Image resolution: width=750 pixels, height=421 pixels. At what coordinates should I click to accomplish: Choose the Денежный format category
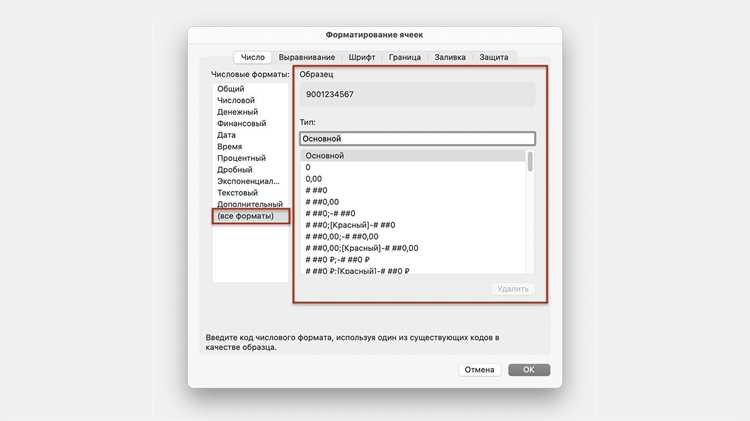(251, 111)
